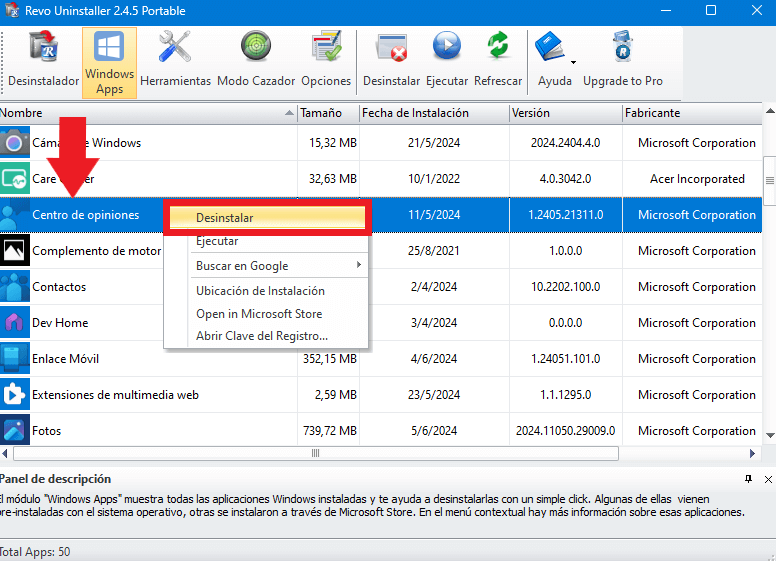
Task: Click the Revo Uninstaller title bar icon
Action: click(12, 10)
